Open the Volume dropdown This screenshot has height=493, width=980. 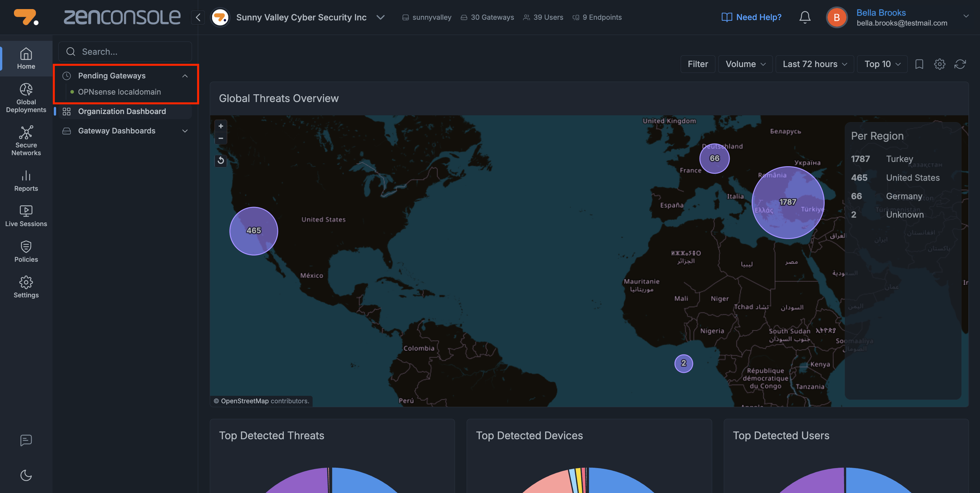pyautogui.click(x=745, y=64)
